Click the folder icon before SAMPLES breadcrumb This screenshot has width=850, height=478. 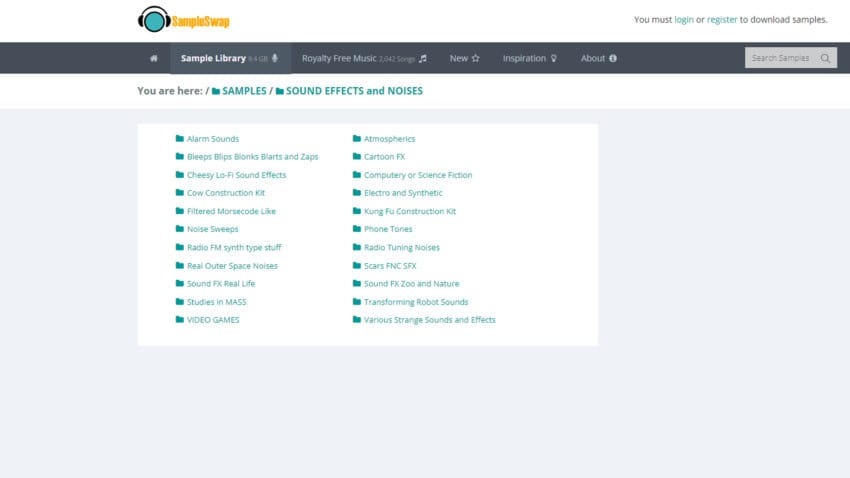click(216, 91)
